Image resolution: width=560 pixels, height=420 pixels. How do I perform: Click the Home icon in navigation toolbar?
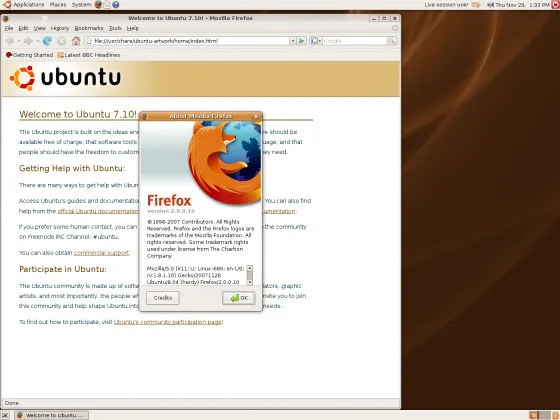click(x=76, y=41)
